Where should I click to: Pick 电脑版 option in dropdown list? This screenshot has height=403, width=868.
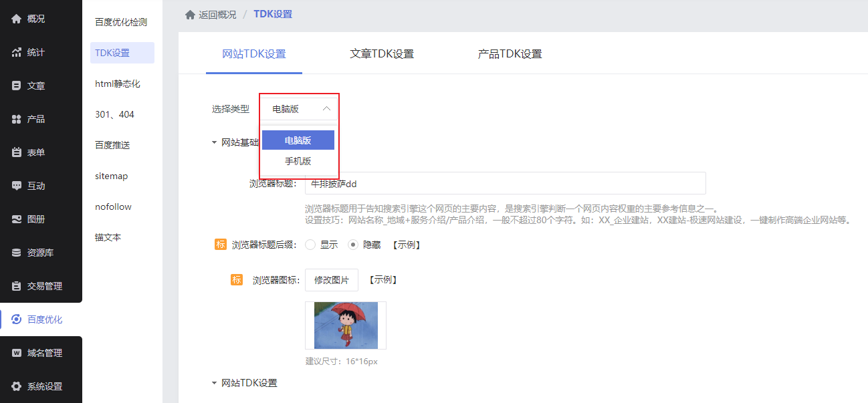298,140
